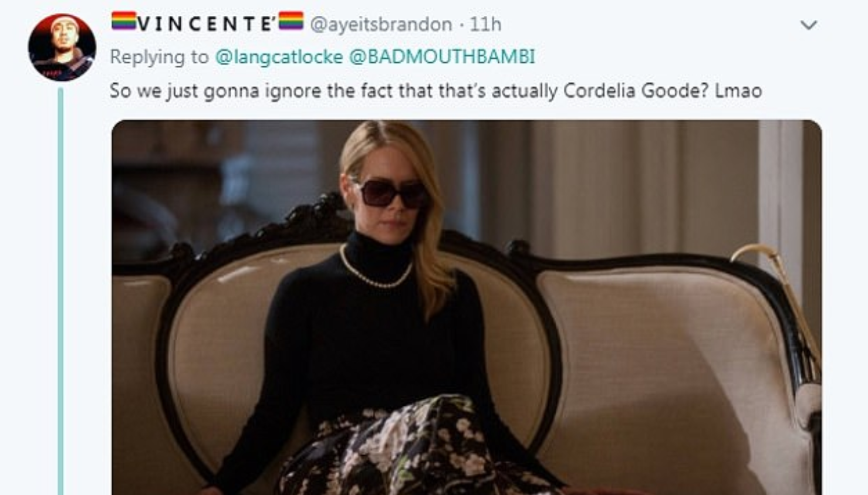The height and width of the screenshot is (495, 868).
Task: Open VINCENTE' display name profile link
Action: pos(207,23)
